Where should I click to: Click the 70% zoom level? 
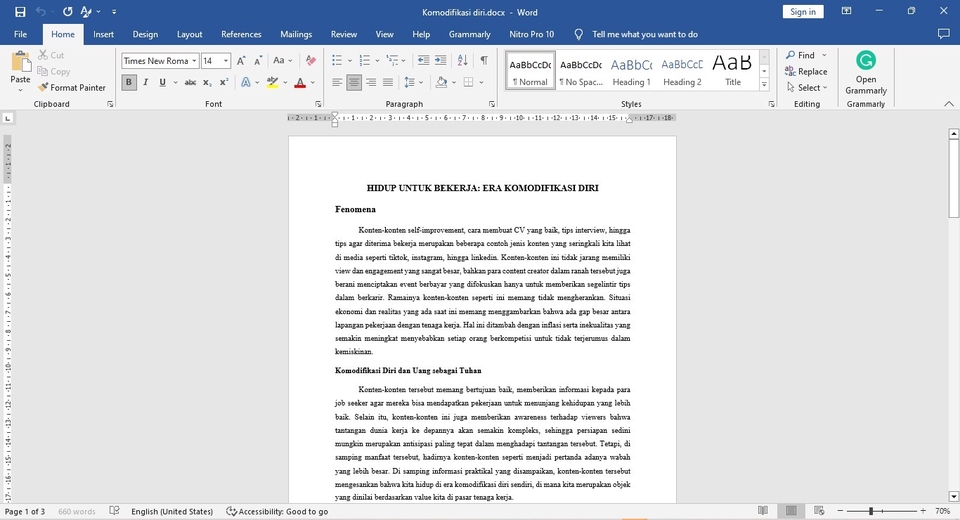[942, 511]
